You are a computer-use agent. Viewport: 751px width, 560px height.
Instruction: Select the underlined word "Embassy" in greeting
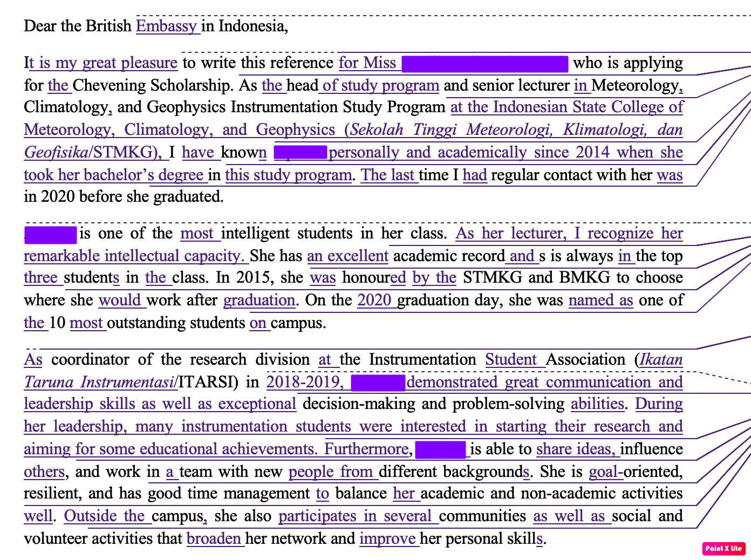click(167, 26)
